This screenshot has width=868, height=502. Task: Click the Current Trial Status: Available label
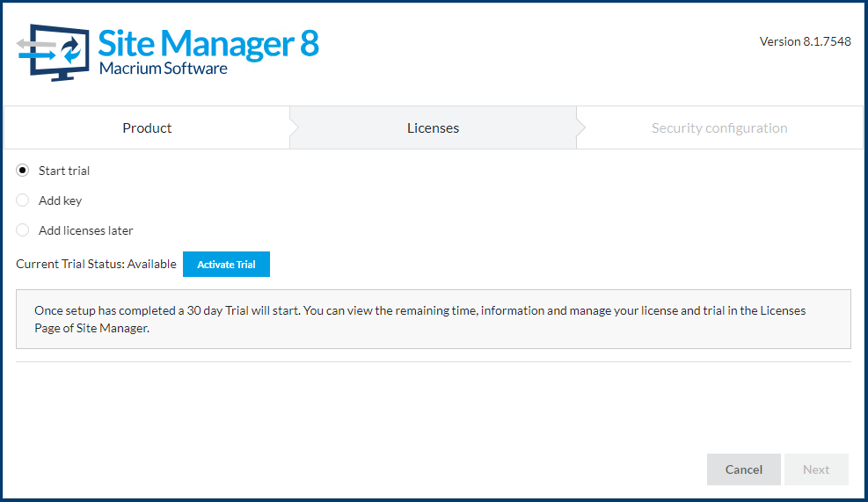(x=96, y=264)
